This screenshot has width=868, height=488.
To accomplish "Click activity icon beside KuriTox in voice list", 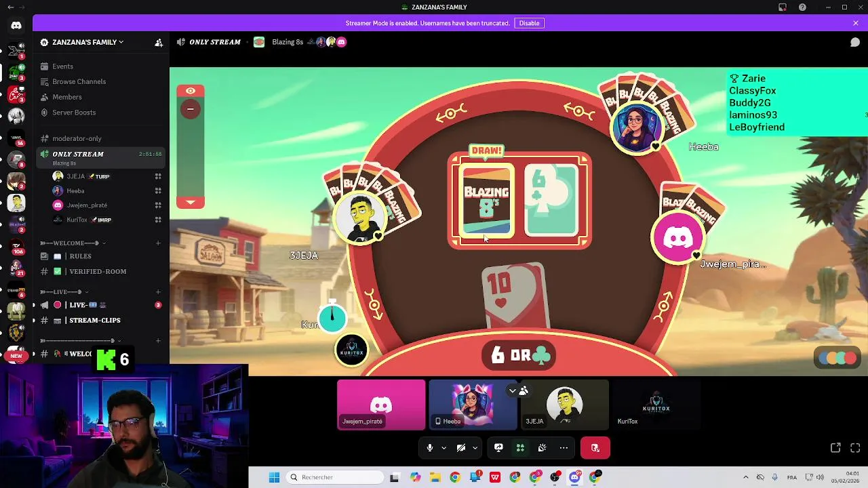I will (x=158, y=220).
